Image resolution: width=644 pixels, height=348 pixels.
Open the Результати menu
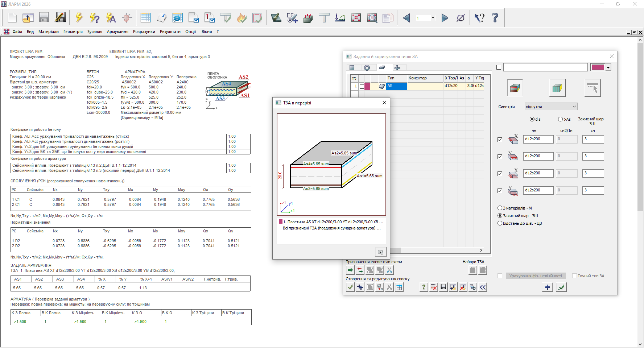click(170, 32)
